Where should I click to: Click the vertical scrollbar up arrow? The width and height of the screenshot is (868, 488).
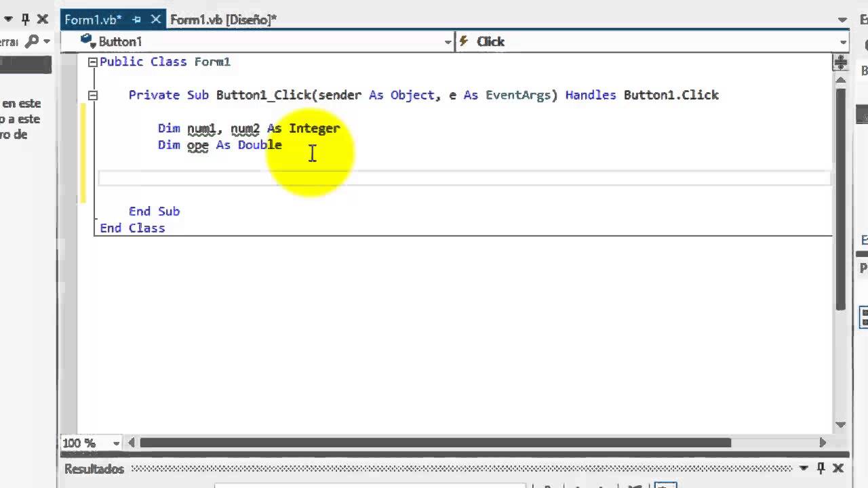coord(840,79)
